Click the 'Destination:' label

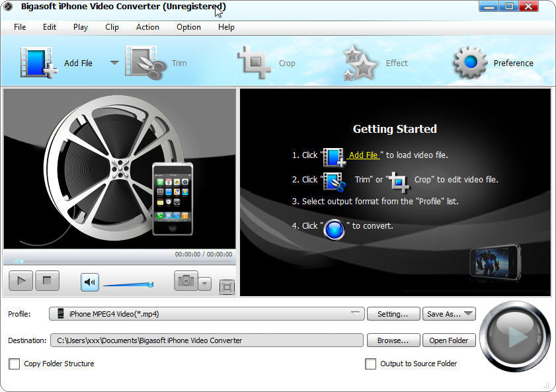tap(27, 340)
